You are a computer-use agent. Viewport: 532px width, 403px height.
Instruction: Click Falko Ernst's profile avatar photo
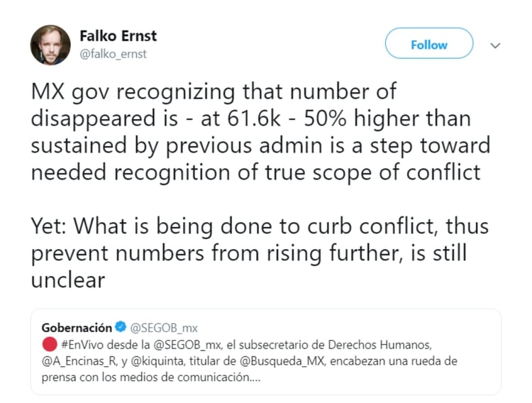click(x=50, y=45)
